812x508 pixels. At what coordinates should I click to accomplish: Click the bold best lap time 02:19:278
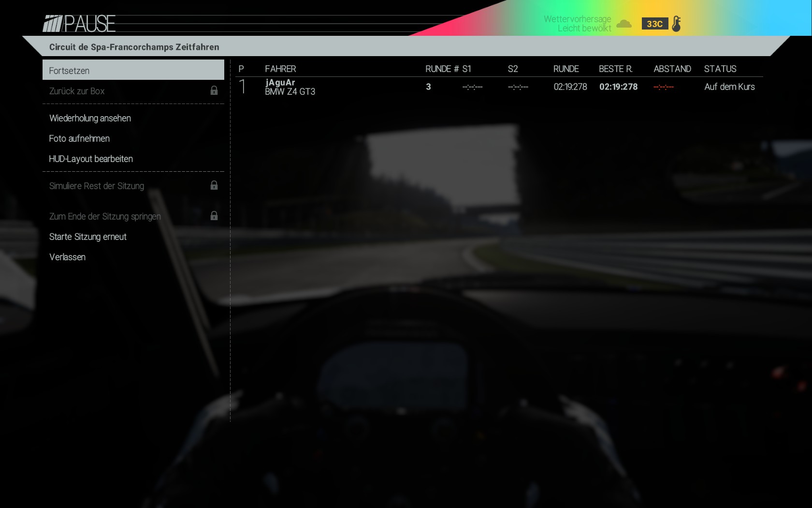pos(619,87)
